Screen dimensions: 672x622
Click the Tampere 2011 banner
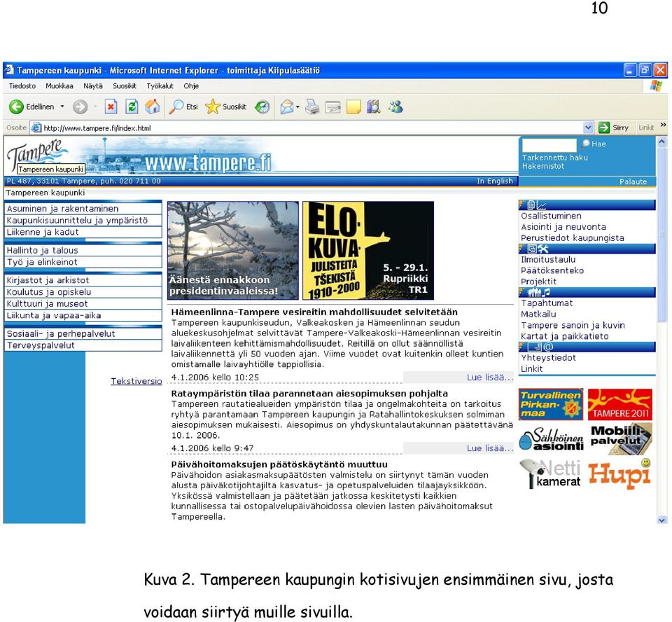point(619,404)
